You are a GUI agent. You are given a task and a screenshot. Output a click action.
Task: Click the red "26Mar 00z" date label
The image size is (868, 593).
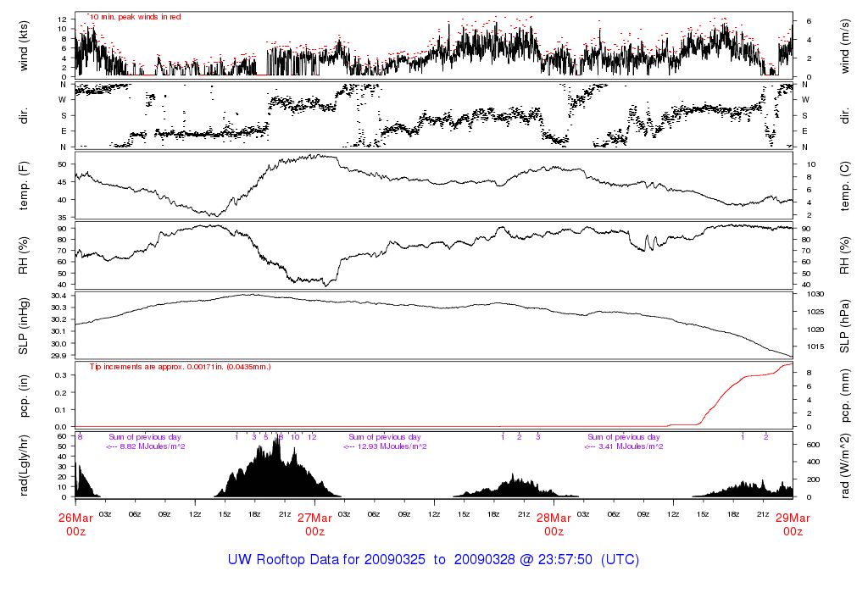pos(75,524)
